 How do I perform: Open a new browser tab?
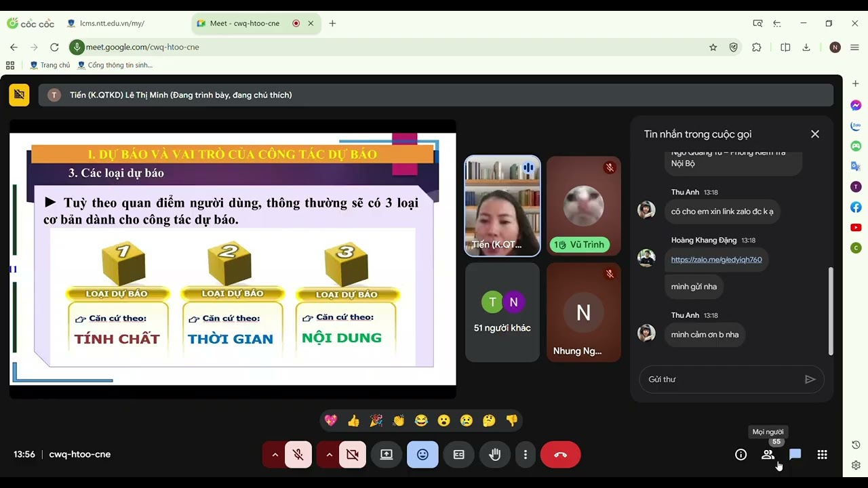tap(332, 23)
